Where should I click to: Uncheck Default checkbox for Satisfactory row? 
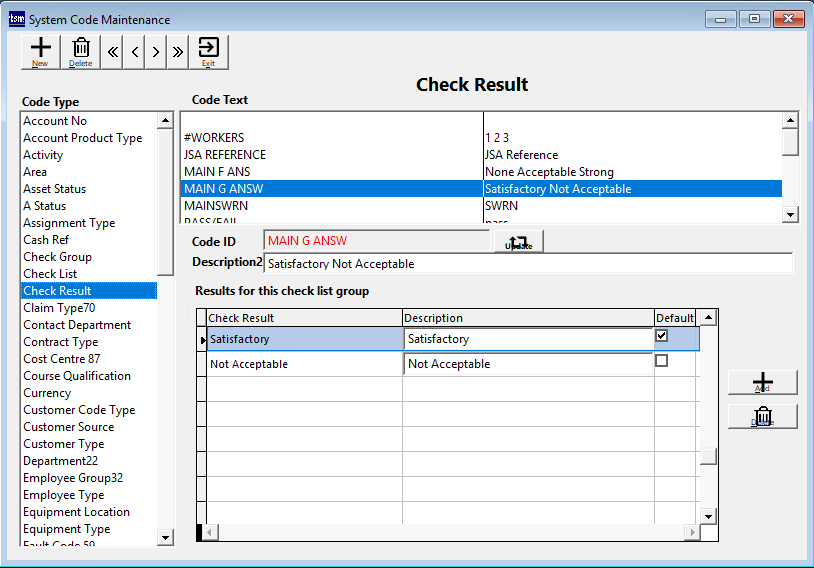click(x=661, y=337)
